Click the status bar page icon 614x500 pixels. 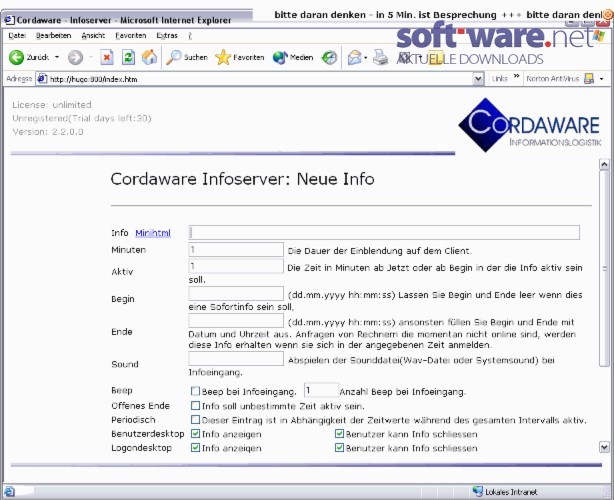9,491
